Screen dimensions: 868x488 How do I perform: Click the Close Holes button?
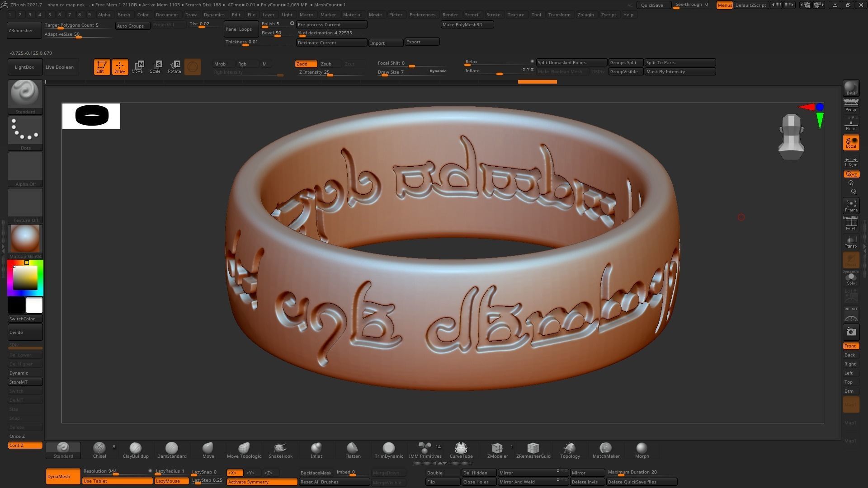tap(478, 482)
